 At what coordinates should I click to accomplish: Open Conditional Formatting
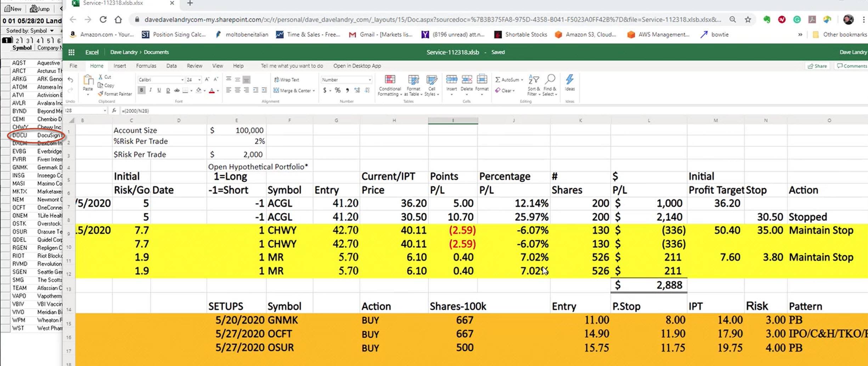[390, 85]
